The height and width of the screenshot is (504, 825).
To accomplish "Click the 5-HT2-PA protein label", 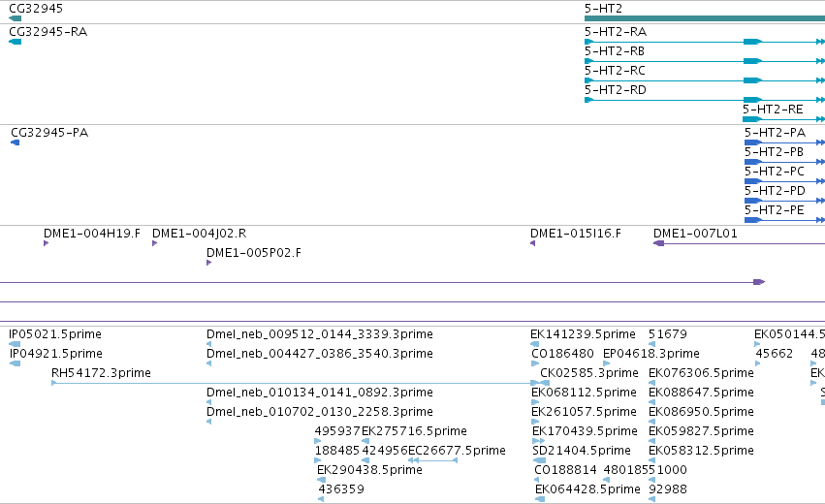I will [x=775, y=133].
